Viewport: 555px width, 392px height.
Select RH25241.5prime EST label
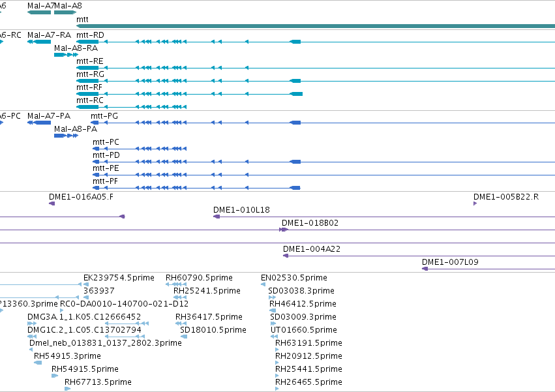pyautogui.click(x=207, y=291)
